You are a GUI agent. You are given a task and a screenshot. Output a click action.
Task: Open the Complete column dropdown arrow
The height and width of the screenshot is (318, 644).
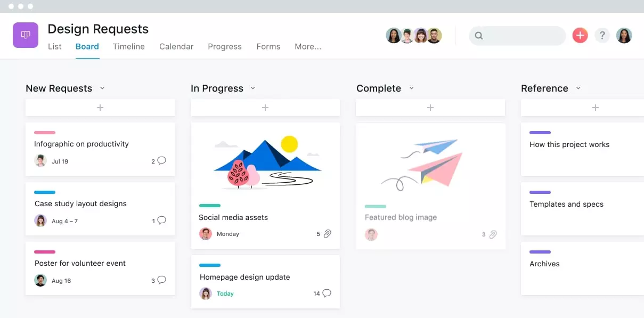(411, 88)
